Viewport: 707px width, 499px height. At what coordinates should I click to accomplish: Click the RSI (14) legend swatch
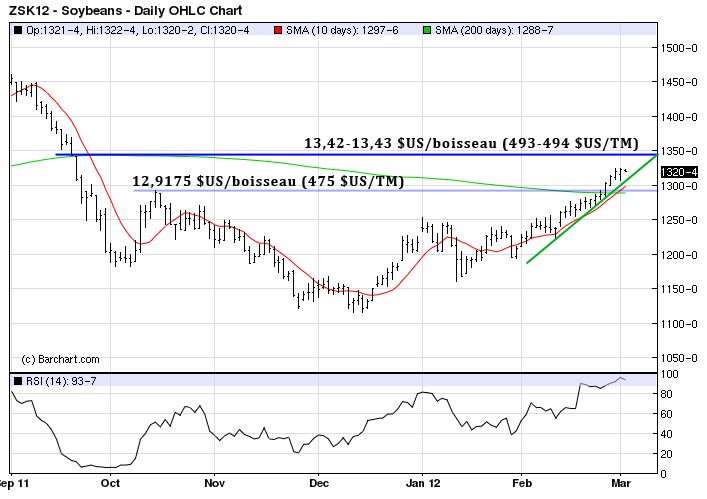(x=19, y=381)
